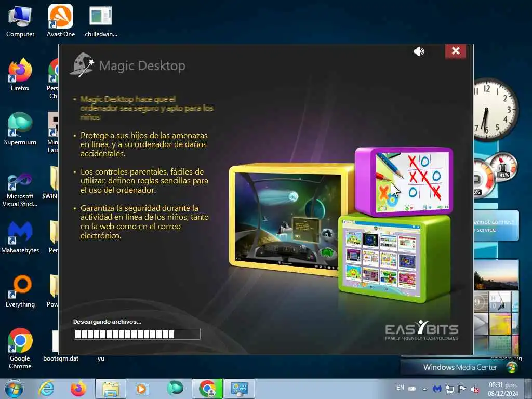This screenshot has height=399, width=532.
Task: Show hidden tray icons arrow
Action: pyautogui.click(x=425, y=389)
